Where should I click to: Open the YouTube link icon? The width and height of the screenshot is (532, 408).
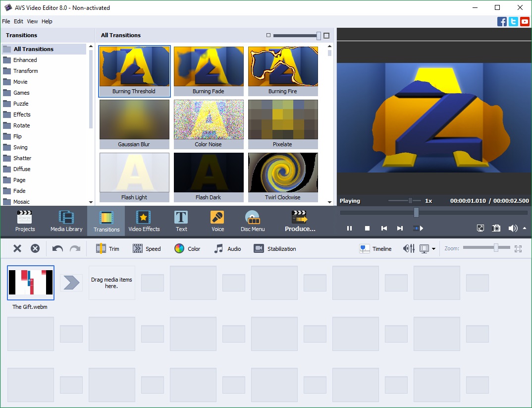pos(525,21)
